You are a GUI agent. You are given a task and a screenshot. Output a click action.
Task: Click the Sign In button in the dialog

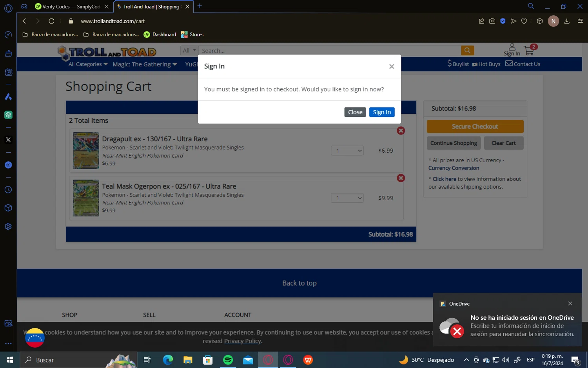(382, 112)
